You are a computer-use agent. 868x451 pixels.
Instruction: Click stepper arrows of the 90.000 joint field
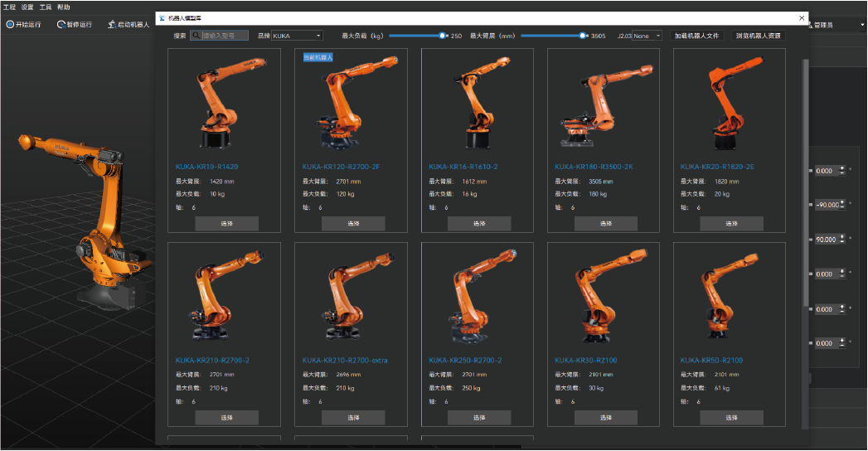point(842,239)
